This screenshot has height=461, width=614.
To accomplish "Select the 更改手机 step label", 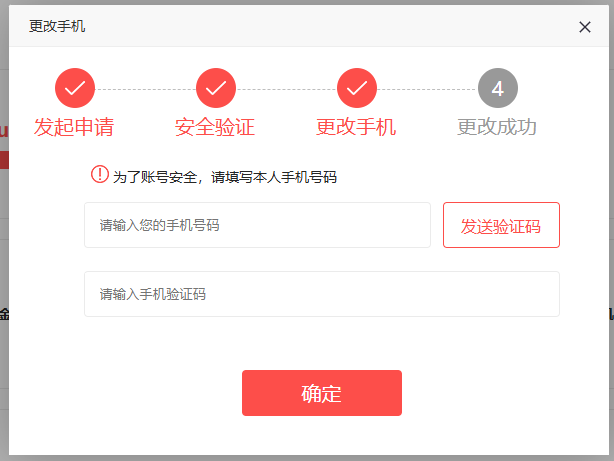I will pyautogui.click(x=356, y=127).
